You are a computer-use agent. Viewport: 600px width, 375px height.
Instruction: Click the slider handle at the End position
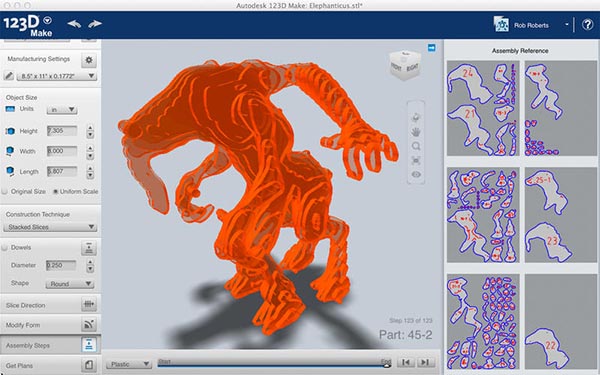tap(387, 365)
